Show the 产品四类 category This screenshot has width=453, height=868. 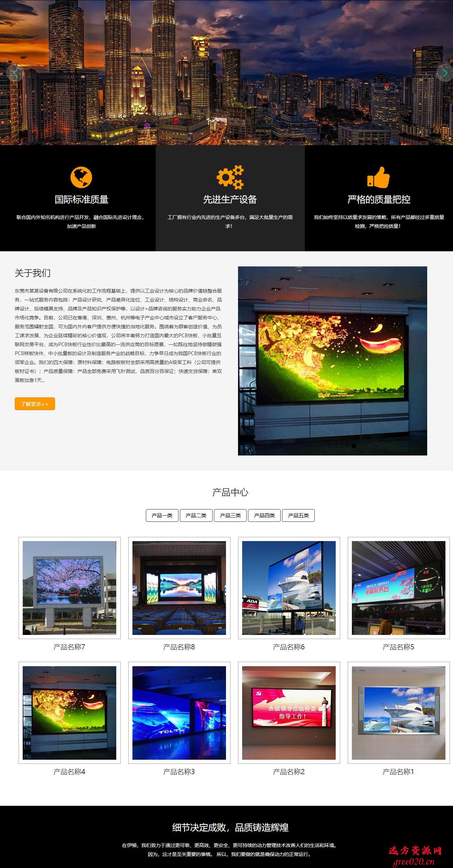(x=264, y=515)
